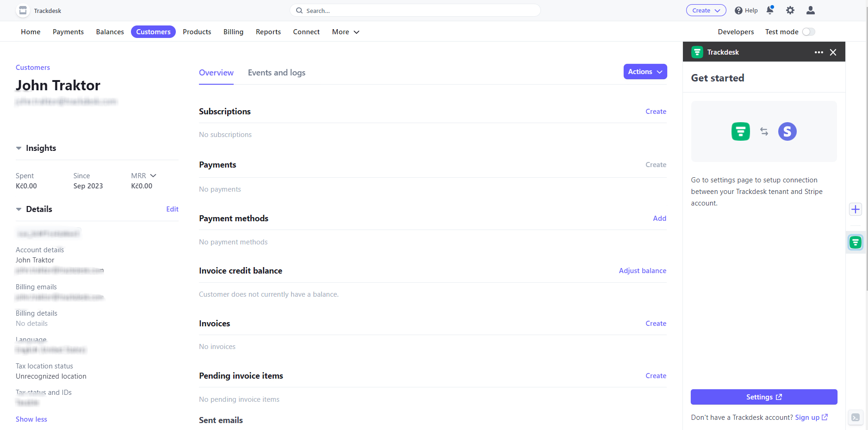Switch to the Events and logs tab
868x430 pixels.
coord(276,73)
